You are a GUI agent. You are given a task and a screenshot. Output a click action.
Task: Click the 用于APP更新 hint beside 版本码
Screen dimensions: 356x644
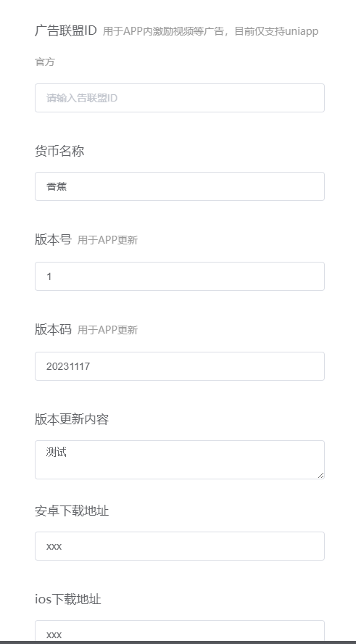(x=107, y=330)
